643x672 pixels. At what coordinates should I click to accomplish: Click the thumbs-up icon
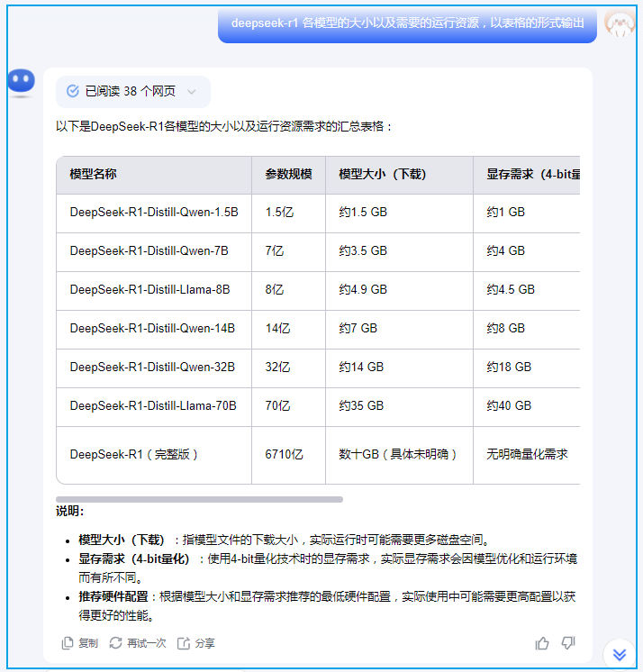[x=542, y=643]
